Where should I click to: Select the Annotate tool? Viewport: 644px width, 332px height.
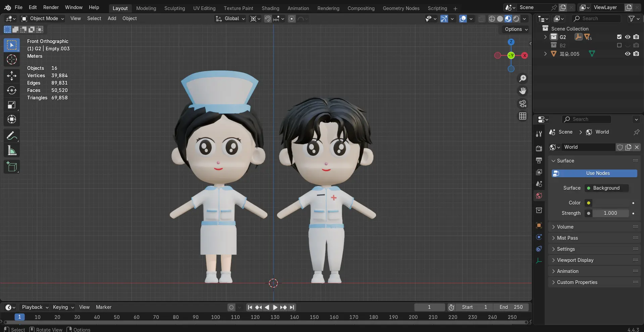pyautogui.click(x=12, y=135)
